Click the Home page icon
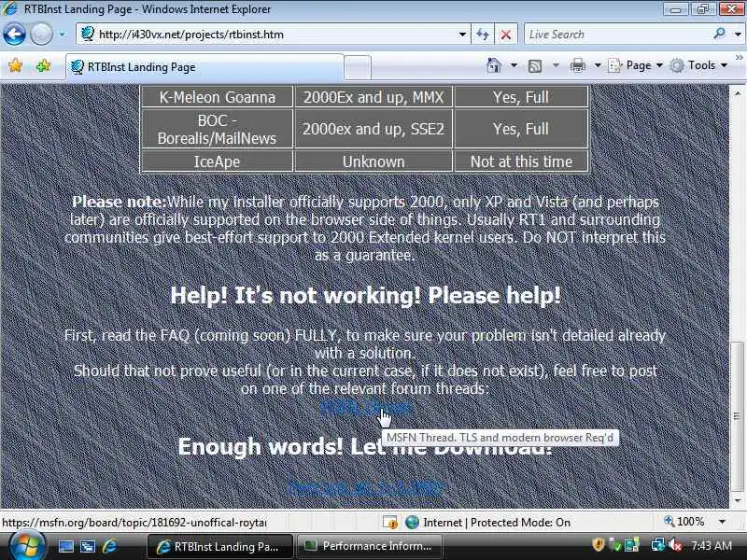747x560 pixels. 494,65
